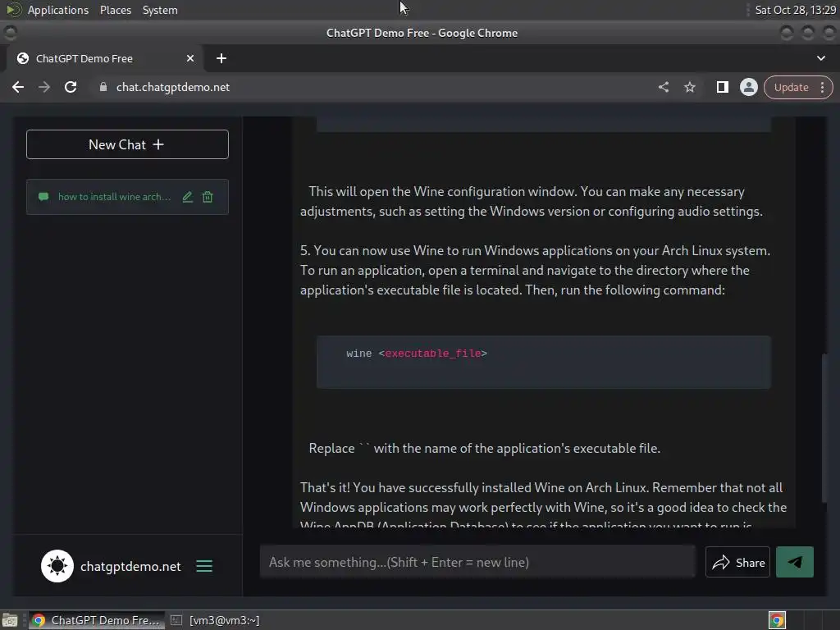Open the Chrome three-dot menu

pos(823,87)
